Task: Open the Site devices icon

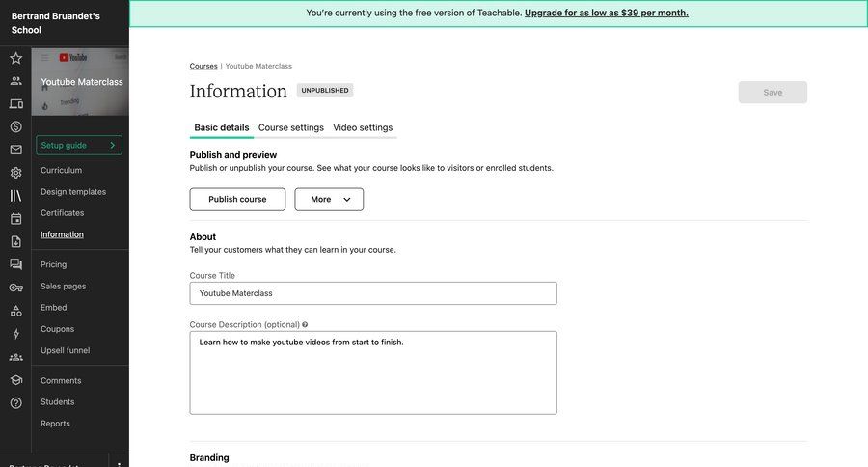Action: (16, 103)
